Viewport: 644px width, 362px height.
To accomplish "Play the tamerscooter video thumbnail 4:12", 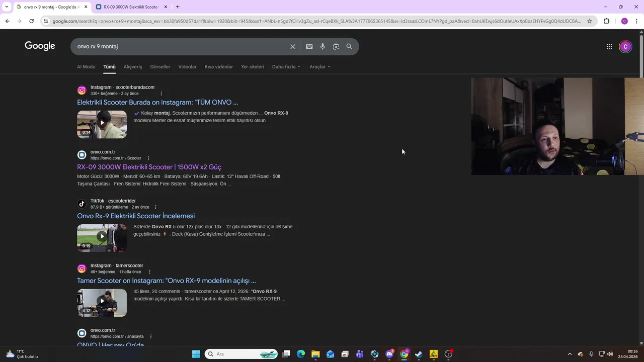I will (102, 303).
